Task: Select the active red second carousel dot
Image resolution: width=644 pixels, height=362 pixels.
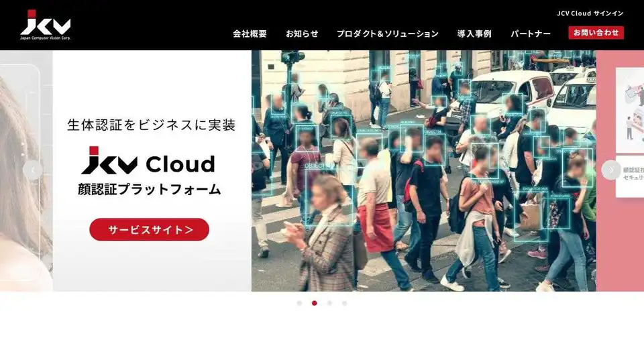Action: click(x=314, y=303)
